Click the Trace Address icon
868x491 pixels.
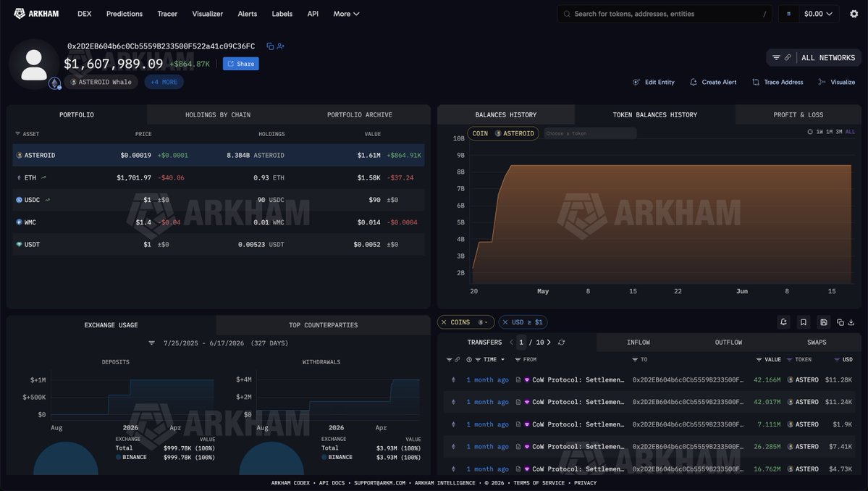[x=756, y=82]
